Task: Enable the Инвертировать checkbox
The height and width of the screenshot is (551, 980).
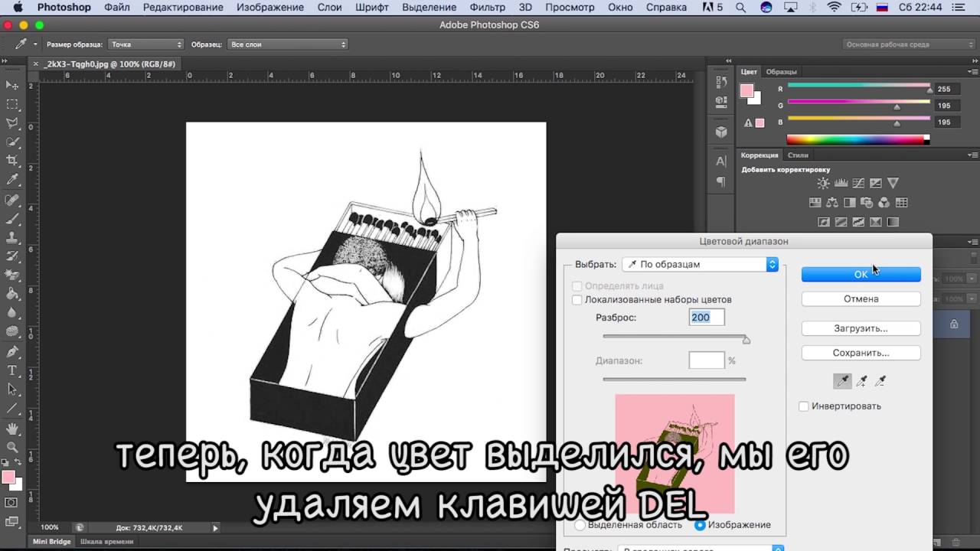Action: point(804,406)
